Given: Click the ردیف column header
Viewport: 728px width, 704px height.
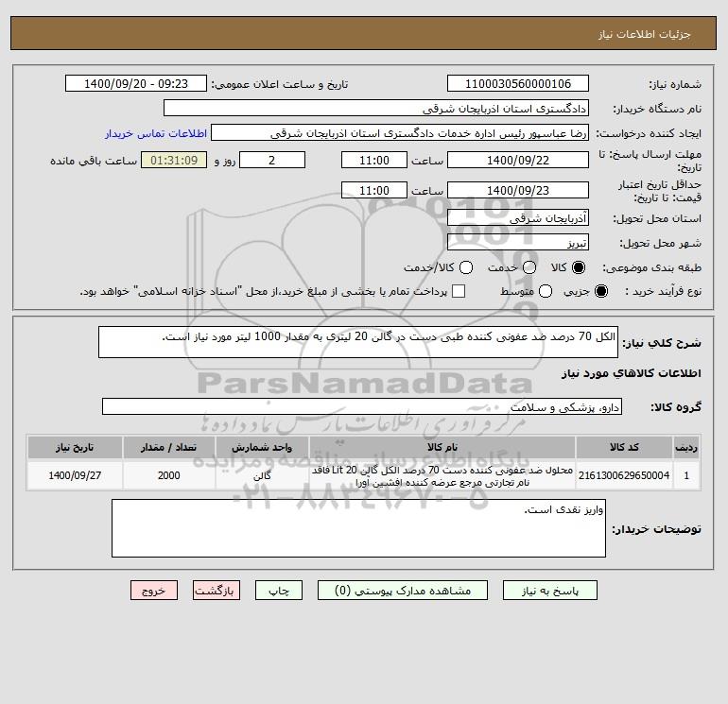Looking at the screenshot, I should pyautogui.click(x=686, y=447).
